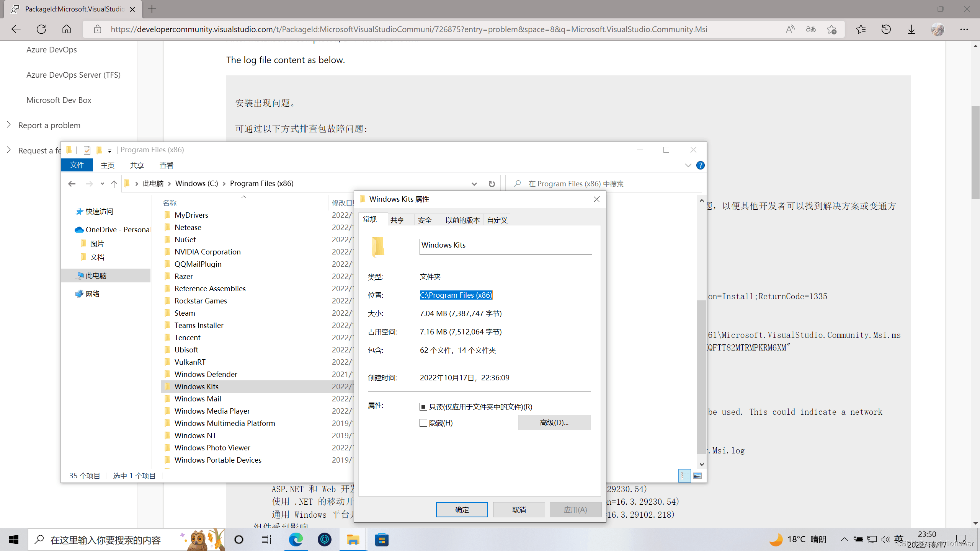Select the NVIDIA Corporation folder
The width and height of the screenshot is (980, 551).
coord(207,252)
